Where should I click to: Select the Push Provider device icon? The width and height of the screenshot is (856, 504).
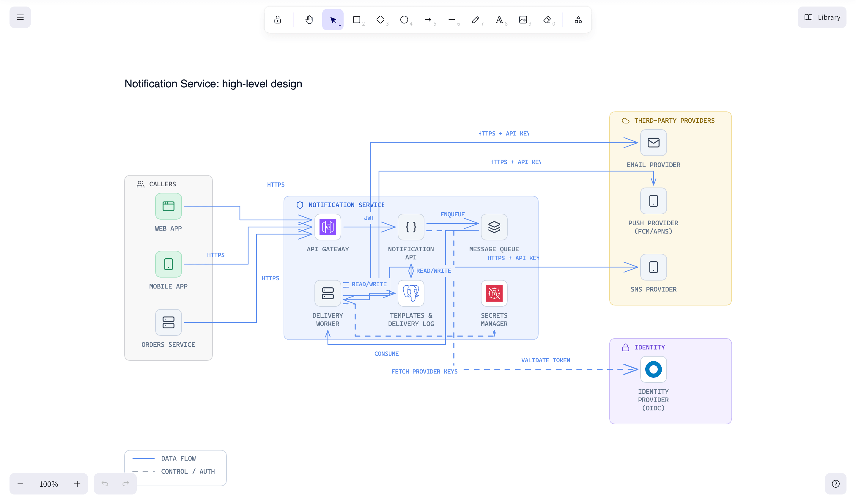[x=654, y=201]
